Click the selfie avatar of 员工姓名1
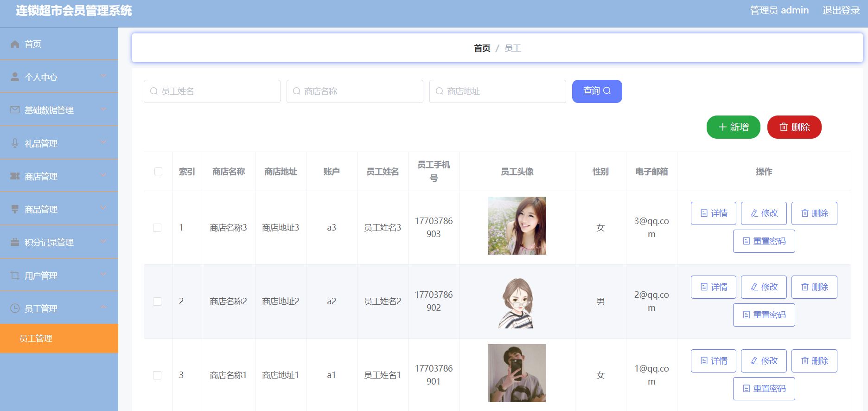This screenshot has height=411, width=868. (x=517, y=373)
